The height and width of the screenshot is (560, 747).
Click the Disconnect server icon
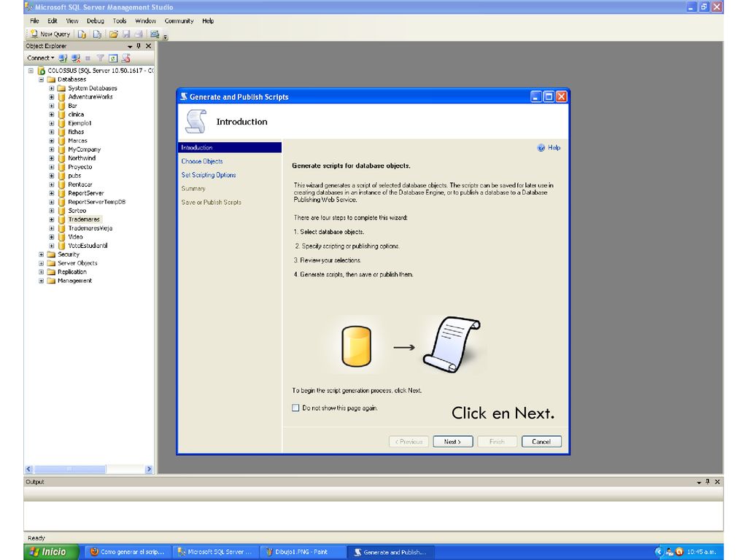pyautogui.click(x=75, y=58)
